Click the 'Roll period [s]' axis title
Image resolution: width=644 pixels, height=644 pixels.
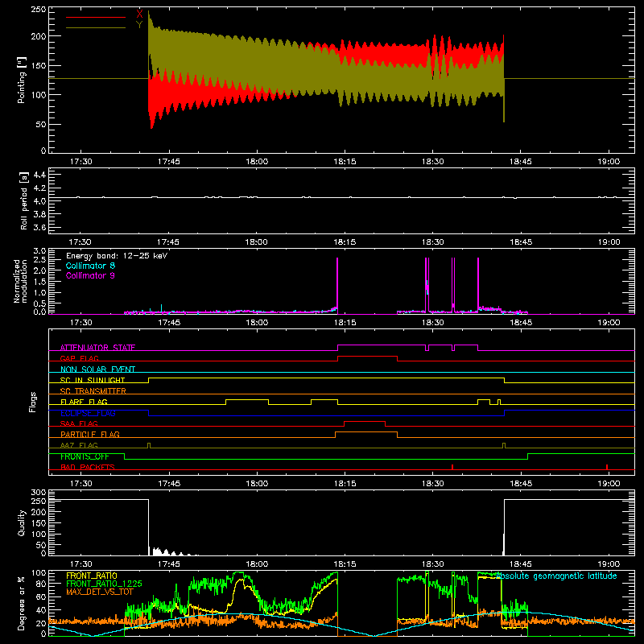tap(23, 200)
